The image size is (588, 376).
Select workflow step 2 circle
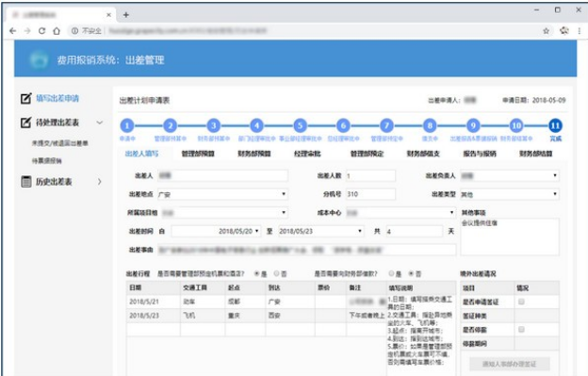[171, 125]
